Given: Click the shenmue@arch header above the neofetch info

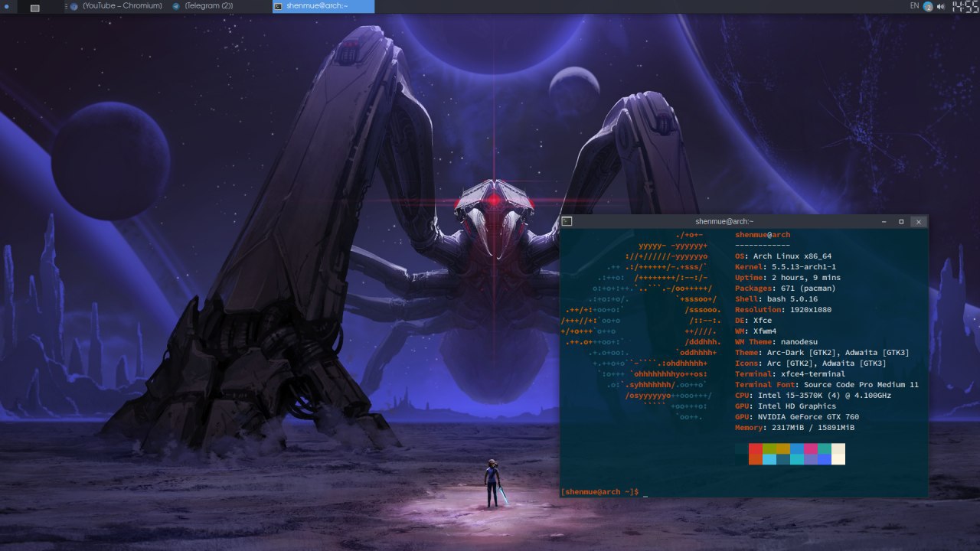Looking at the screenshot, I should click(763, 235).
